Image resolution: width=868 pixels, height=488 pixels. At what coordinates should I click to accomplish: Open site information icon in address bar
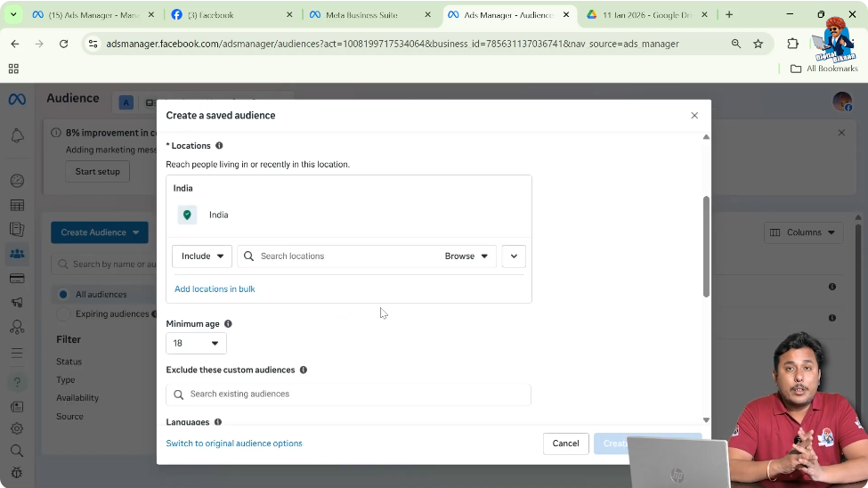(x=93, y=44)
